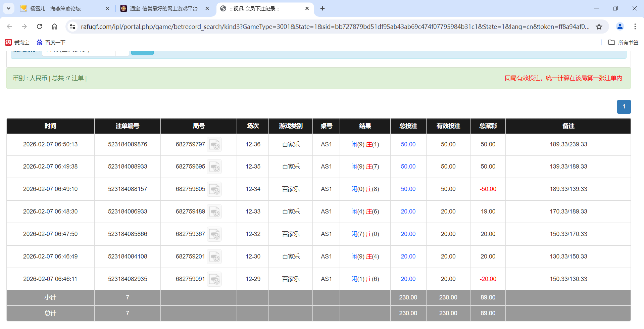The image size is (644, 329).
Task: Click the browser home icon
Action: coord(54,27)
